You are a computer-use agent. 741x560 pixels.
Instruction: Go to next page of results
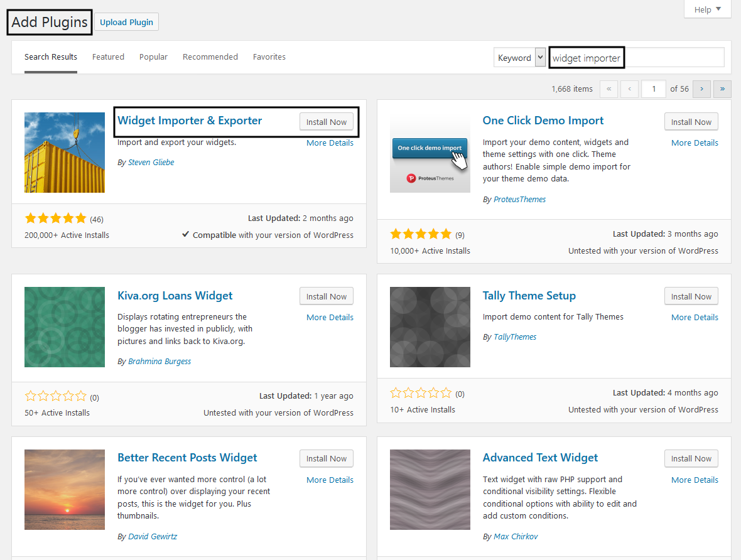(701, 89)
